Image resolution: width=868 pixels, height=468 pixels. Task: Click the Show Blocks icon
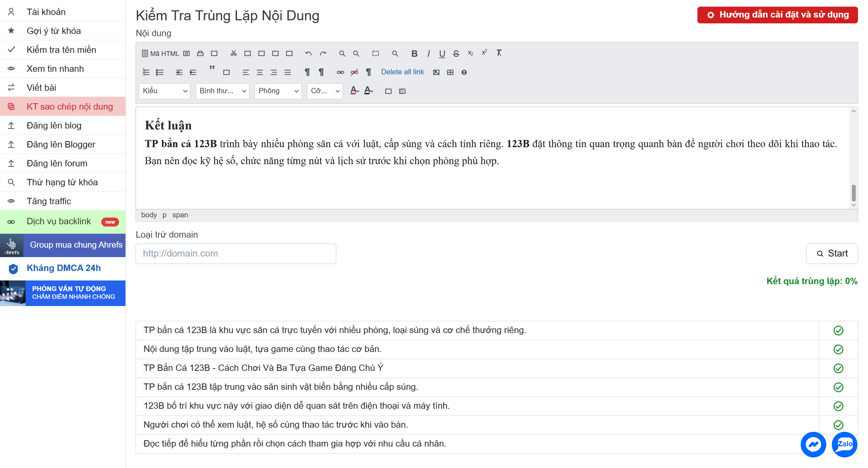[402, 91]
